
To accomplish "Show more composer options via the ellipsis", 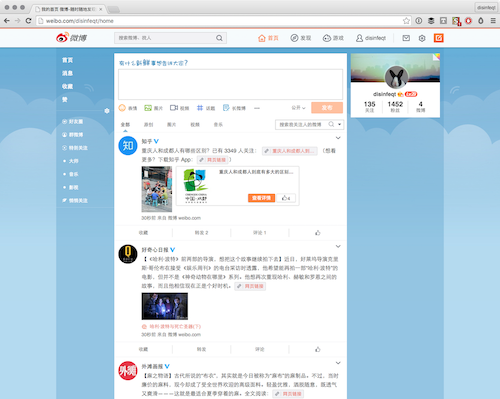I will pyautogui.click(x=257, y=108).
